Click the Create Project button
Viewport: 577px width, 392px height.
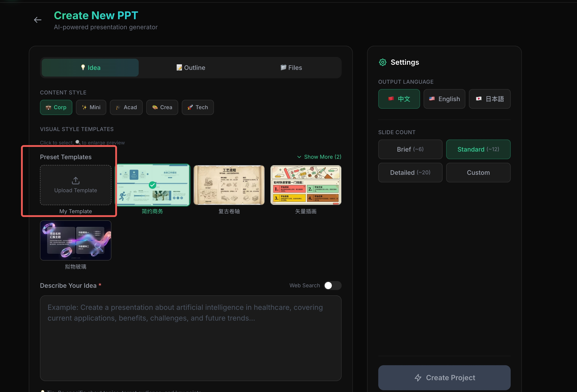[444, 377]
